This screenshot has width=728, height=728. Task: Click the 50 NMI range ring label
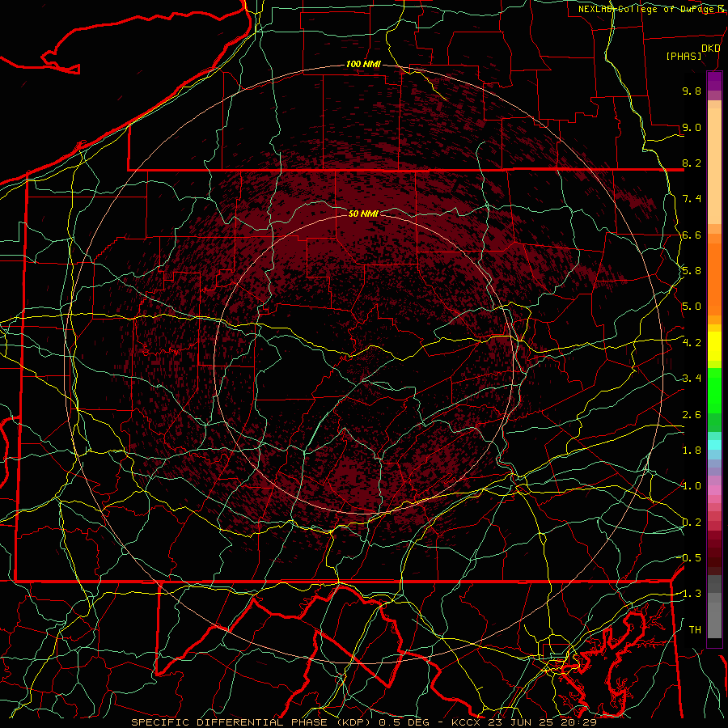click(x=363, y=214)
